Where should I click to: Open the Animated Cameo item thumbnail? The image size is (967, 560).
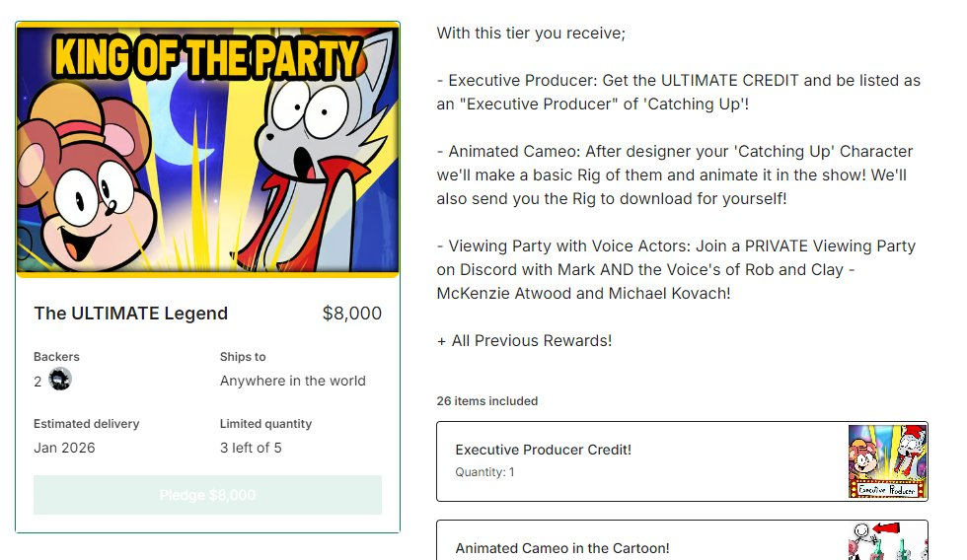click(887, 540)
